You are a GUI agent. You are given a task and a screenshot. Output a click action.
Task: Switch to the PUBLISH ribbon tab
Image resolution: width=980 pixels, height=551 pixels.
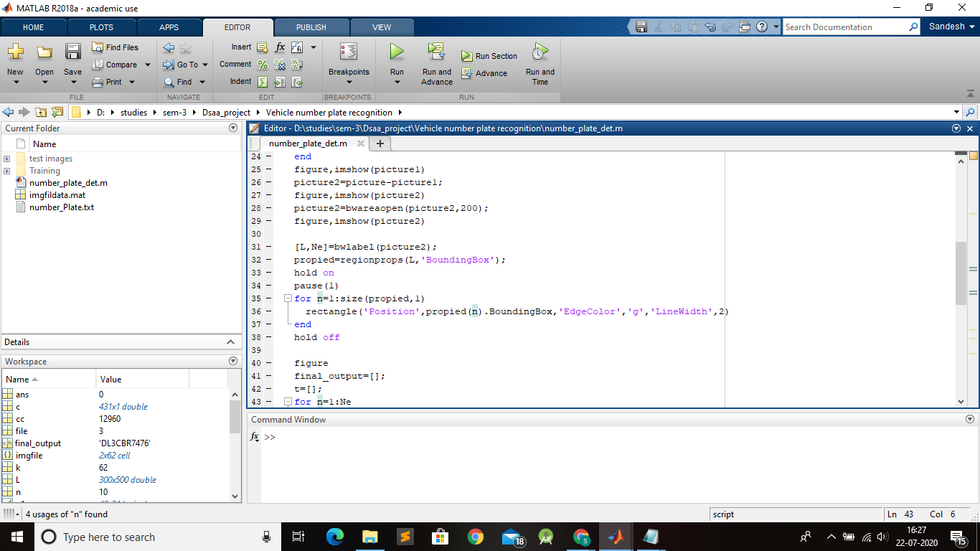coord(311,27)
